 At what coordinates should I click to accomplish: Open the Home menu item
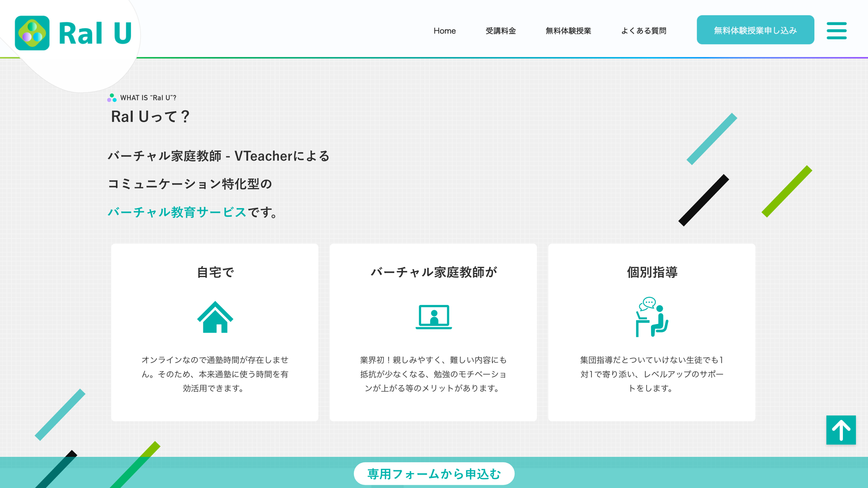click(445, 31)
